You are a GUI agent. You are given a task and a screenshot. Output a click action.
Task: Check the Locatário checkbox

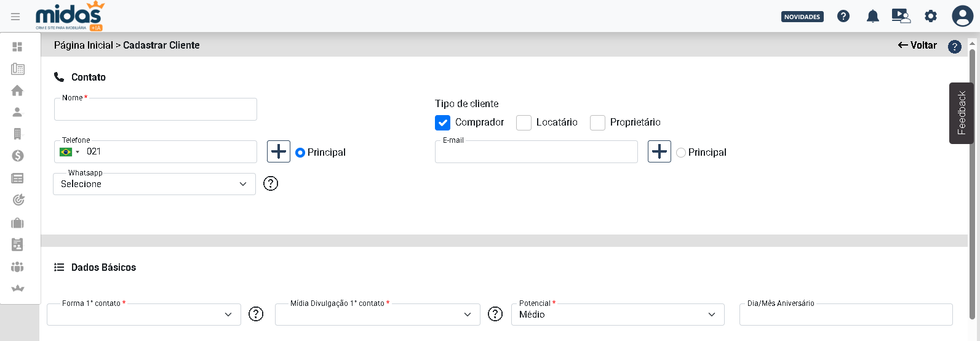click(x=524, y=122)
